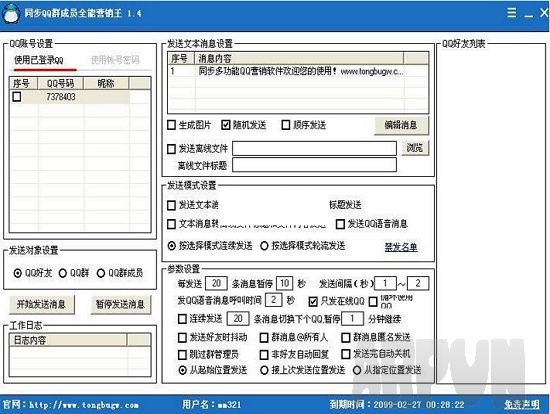Click the 编辑消息 button

click(x=401, y=125)
